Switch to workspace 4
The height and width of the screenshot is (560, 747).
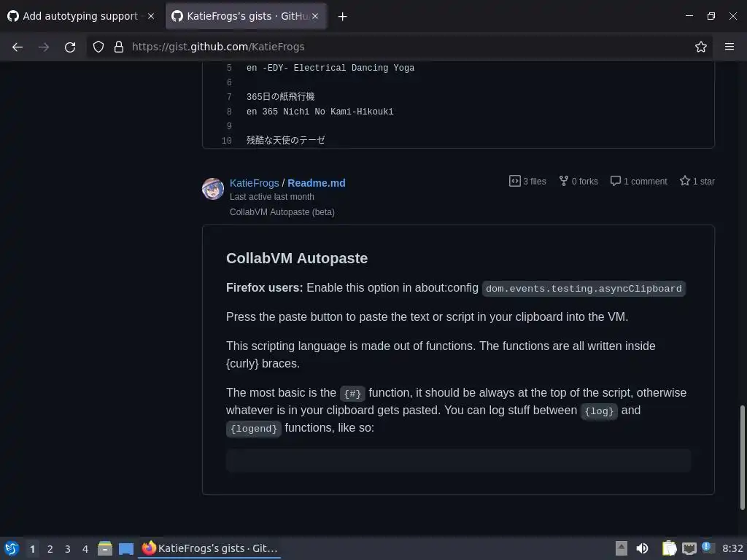click(x=85, y=548)
